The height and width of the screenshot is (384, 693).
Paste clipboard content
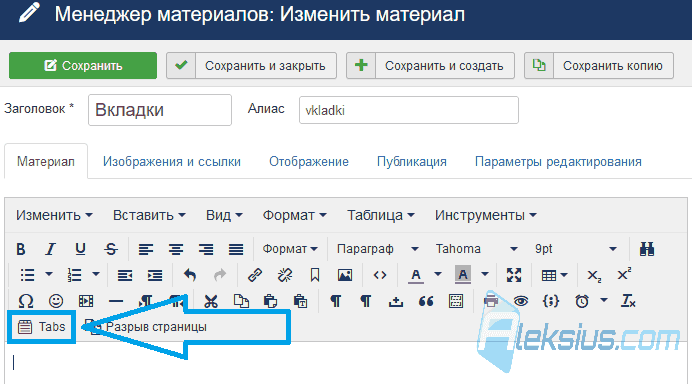click(270, 301)
